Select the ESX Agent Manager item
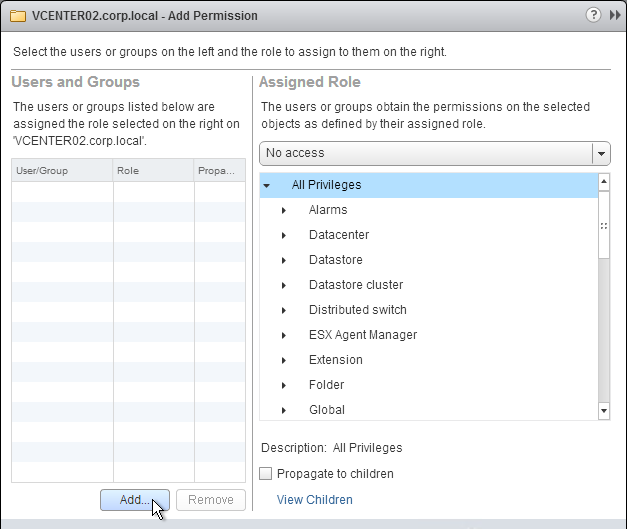Image resolution: width=627 pixels, height=529 pixels. coord(363,335)
